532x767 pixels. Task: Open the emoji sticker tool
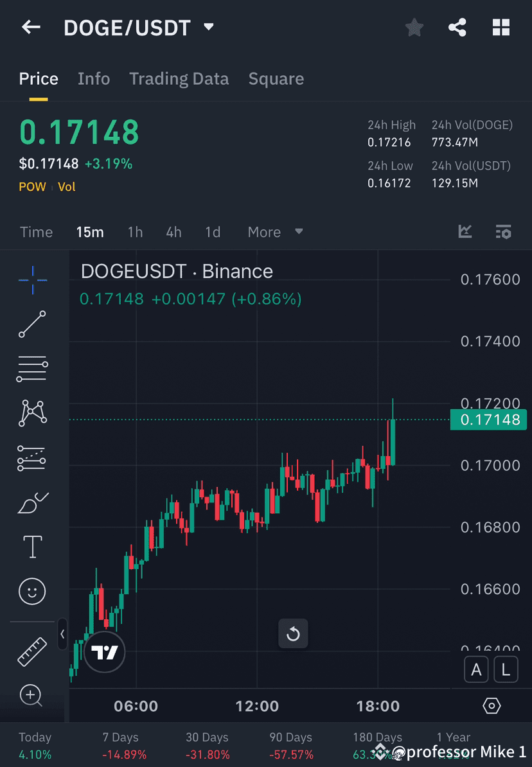(x=32, y=591)
